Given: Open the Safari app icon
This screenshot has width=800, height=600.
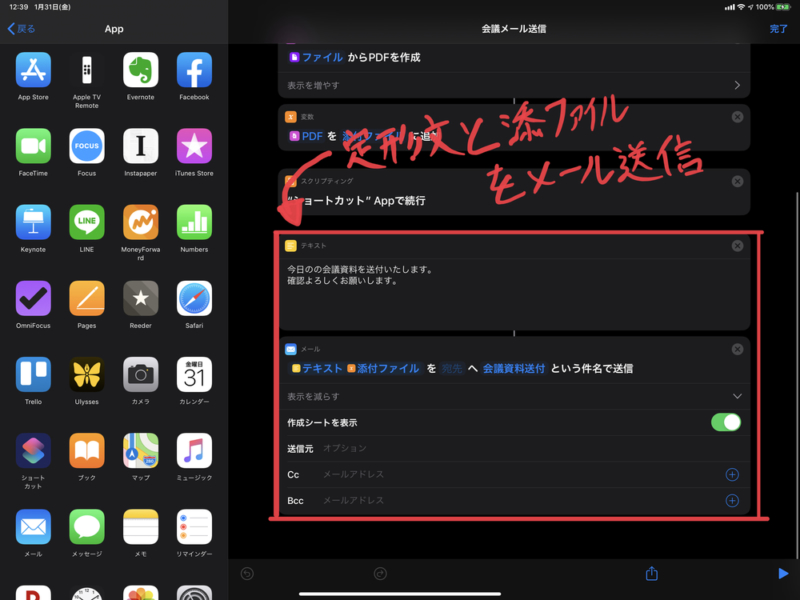Looking at the screenshot, I should 194,298.
